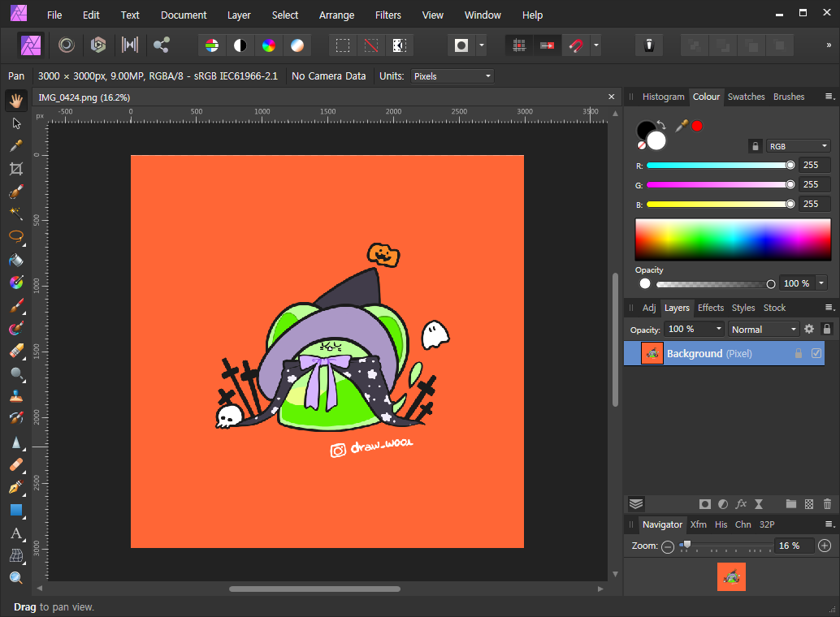Image resolution: width=840 pixels, height=617 pixels.
Task: Select the Selection Brush tool
Action: tap(16, 192)
